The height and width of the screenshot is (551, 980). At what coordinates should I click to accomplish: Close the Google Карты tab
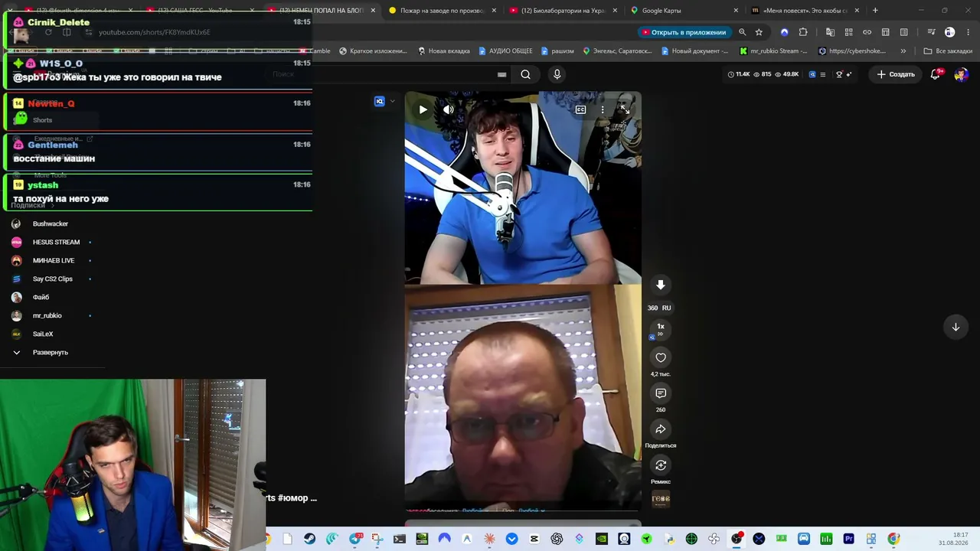pyautogui.click(x=736, y=11)
